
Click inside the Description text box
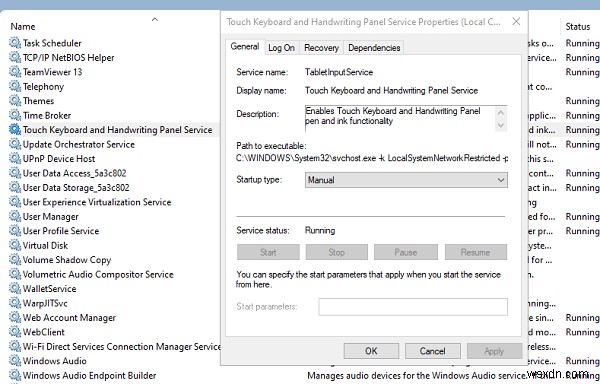point(400,119)
